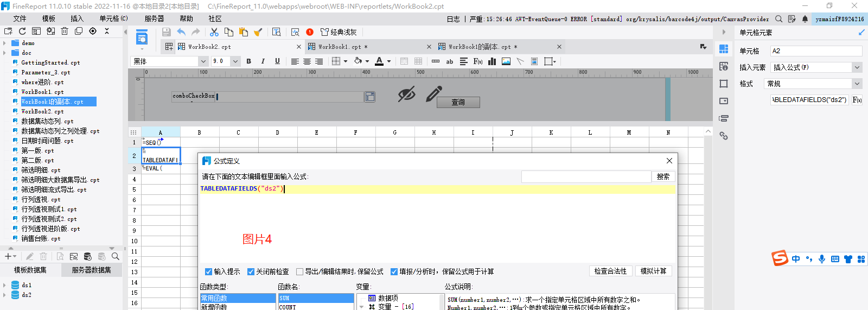The height and width of the screenshot is (310, 868).
Task: Click the 单元格 A2 input field
Action: click(816, 51)
